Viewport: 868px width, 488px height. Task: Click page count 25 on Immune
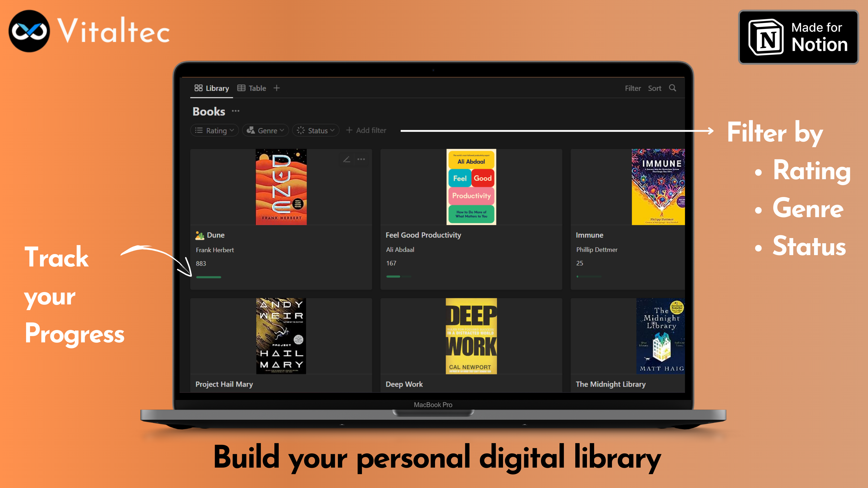click(579, 263)
